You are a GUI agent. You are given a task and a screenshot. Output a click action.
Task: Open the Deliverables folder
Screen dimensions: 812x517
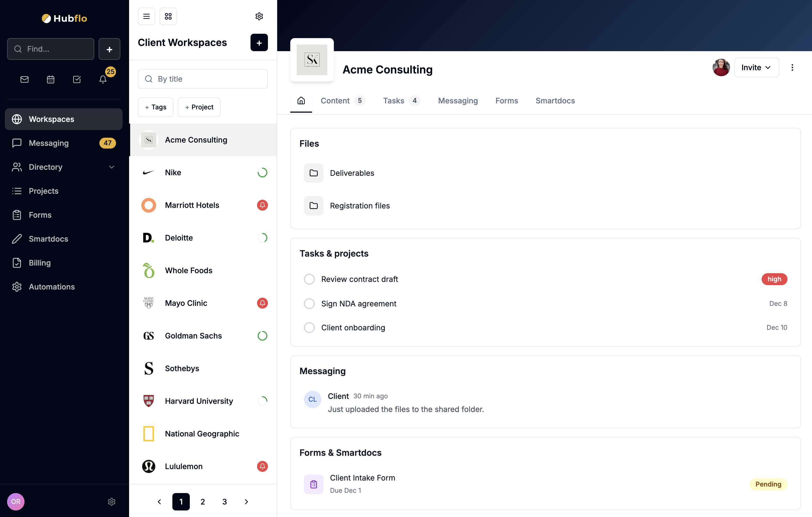[352, 173]
